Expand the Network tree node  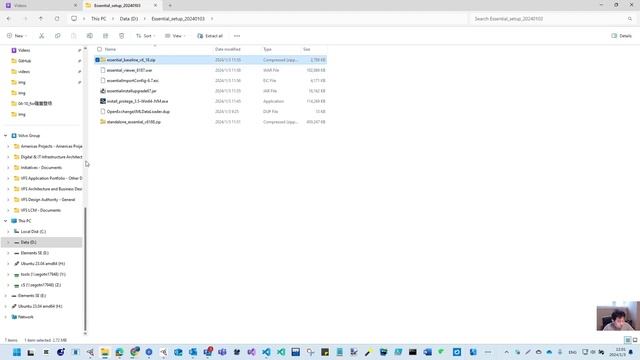(x=6, y=317)
